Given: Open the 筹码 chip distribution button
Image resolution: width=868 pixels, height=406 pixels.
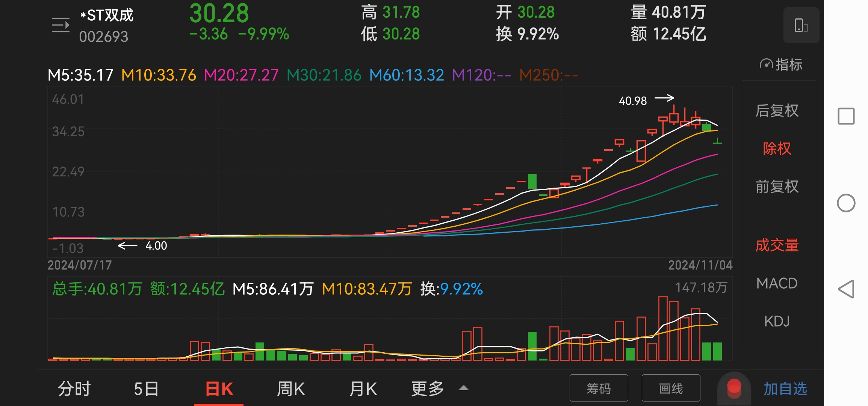Looking at the screenshot, I should tap(599, 388).
